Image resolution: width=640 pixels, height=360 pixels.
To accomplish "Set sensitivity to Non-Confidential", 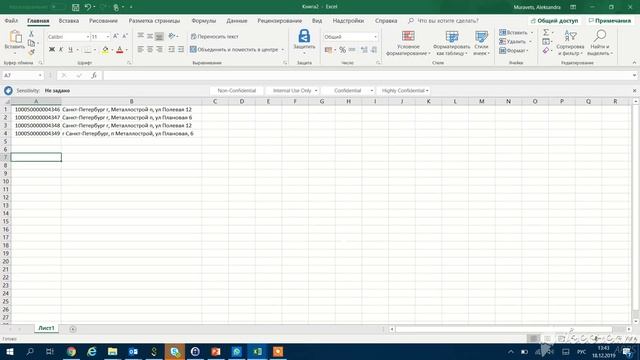I will pyautogui.click(x=237, y=91).
